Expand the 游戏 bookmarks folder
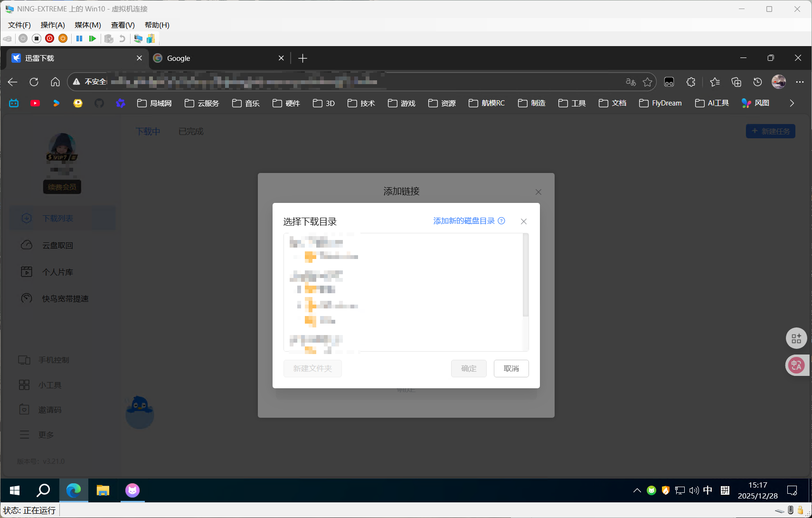This screenshot has width=812, height=518. [x=402, y=103]
